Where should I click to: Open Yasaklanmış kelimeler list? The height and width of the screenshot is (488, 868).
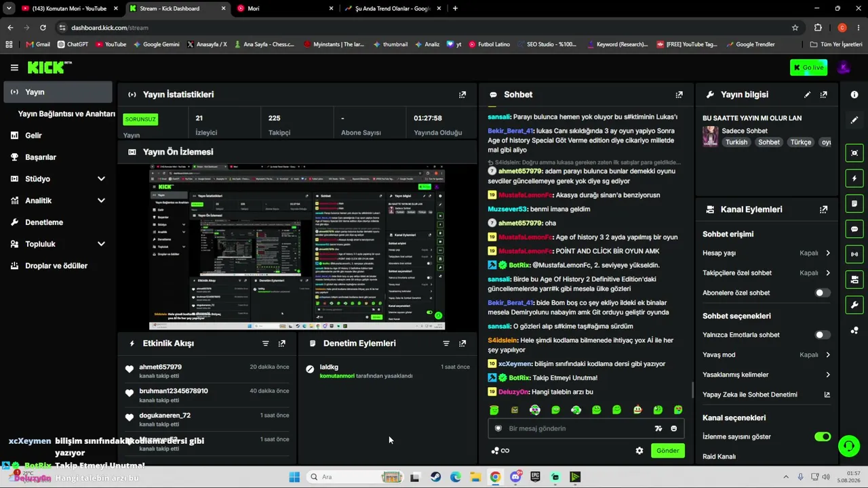coord(766,375)
